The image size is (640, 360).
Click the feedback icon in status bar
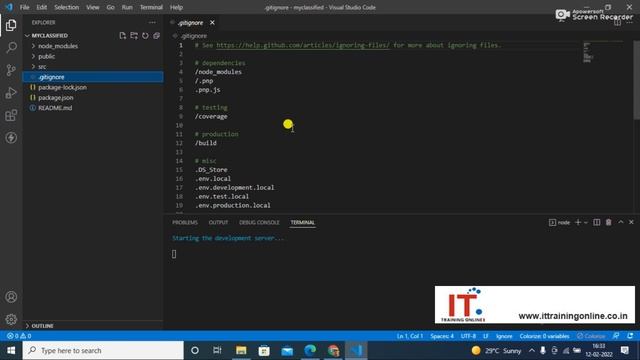(x=616, y=336)
